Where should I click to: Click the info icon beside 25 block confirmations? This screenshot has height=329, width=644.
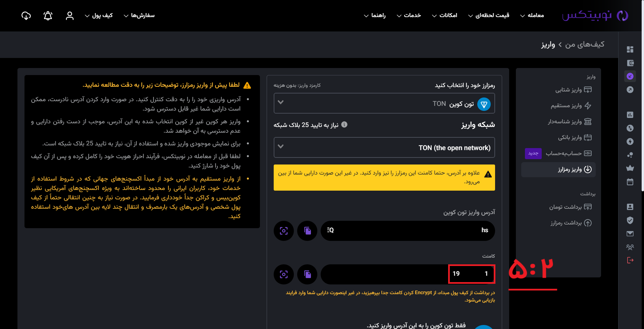point(344,125)
